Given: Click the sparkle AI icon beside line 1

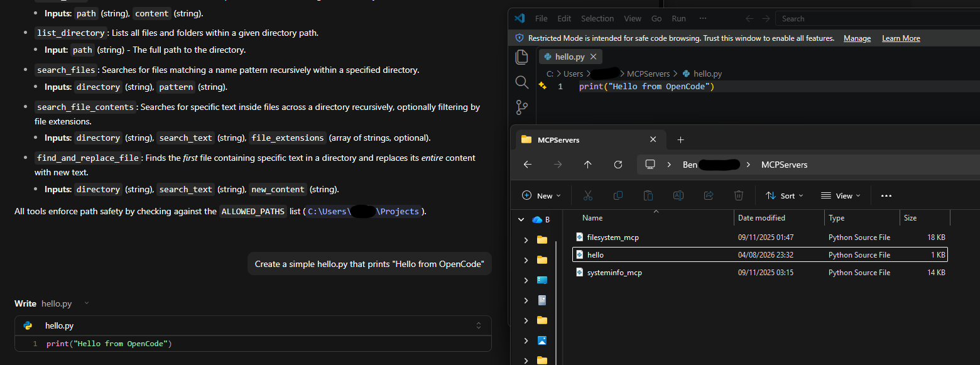Looking at the screenshot, I should (542, 86).
